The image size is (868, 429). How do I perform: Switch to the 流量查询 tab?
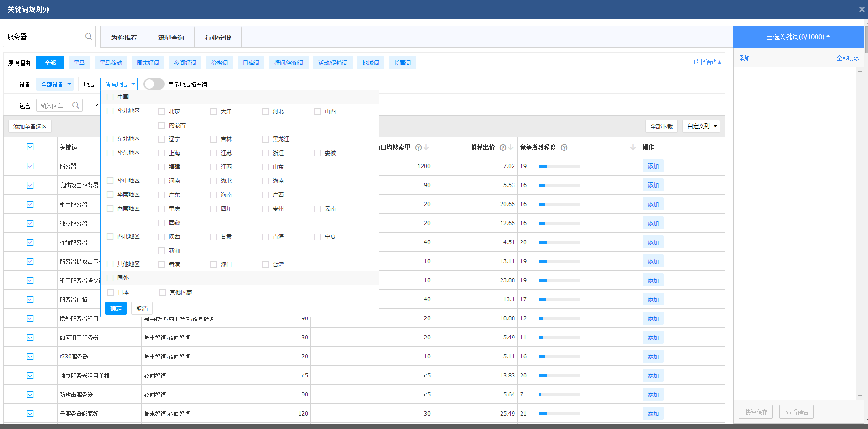(x=171, y=37)
